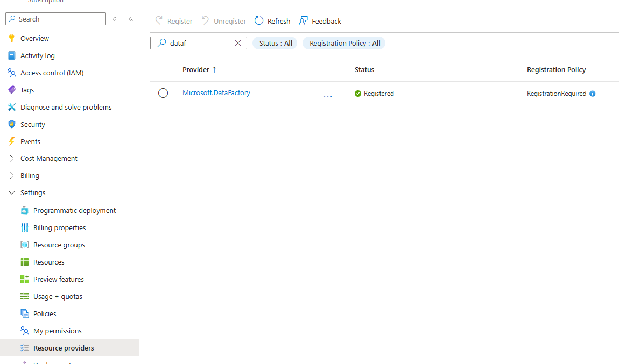Click the RegistrationRequired info icon
Image resolution: width=619 pixels, height=364 pixels.
[x=592, y=93]
